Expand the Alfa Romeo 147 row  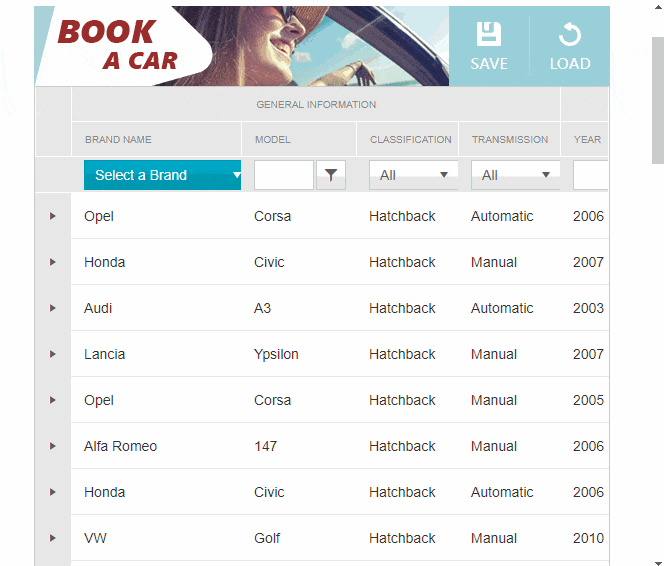coord(53,446)
